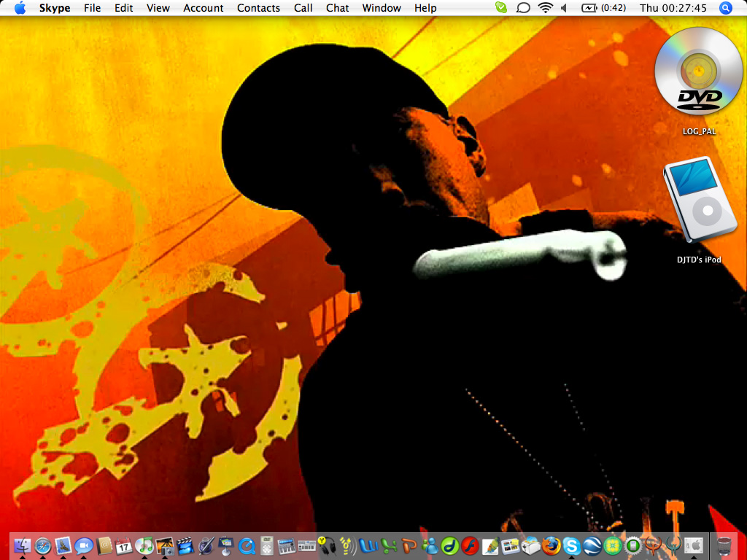Open the Wi-Fi AirPort status menu
The height and width of the screenshot is (560, 747).
coord(545,7)
